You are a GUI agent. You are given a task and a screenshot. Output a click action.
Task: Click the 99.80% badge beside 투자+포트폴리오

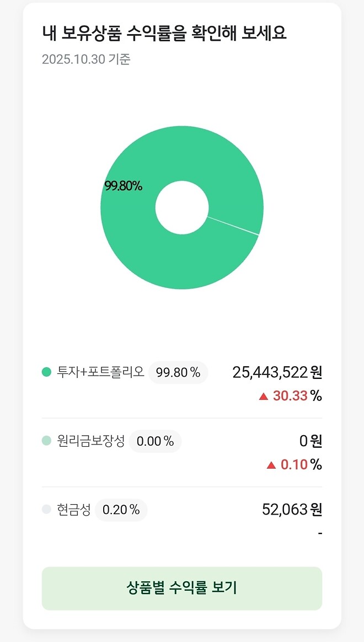click(x=178, y=372)
